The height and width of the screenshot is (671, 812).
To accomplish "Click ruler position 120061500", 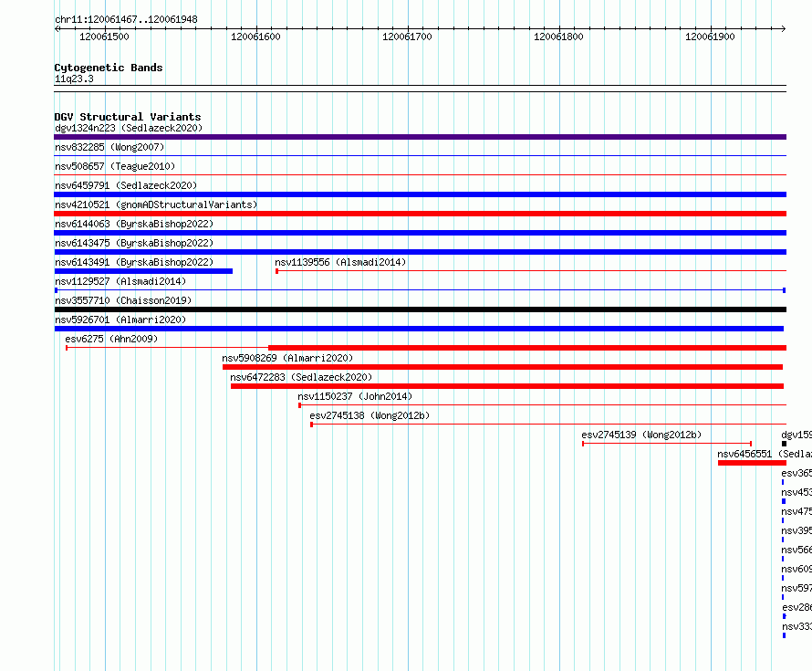I will point(104,37).
